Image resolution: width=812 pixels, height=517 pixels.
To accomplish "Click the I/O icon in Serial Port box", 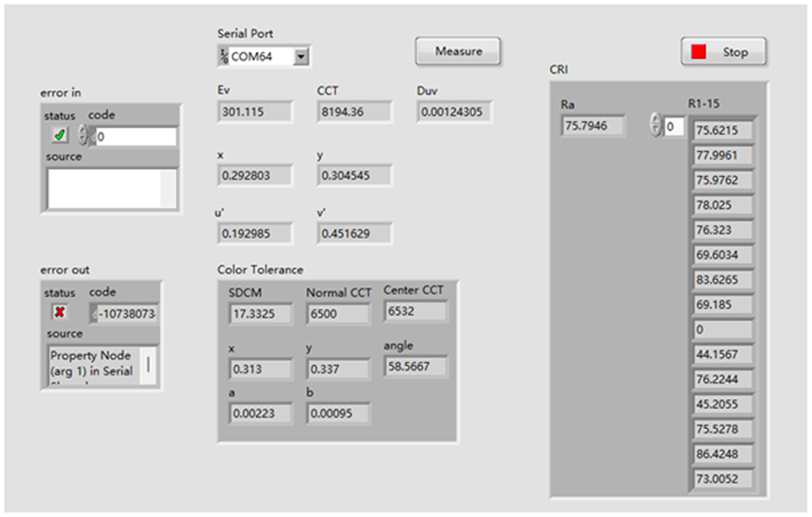I will point(224,57).
